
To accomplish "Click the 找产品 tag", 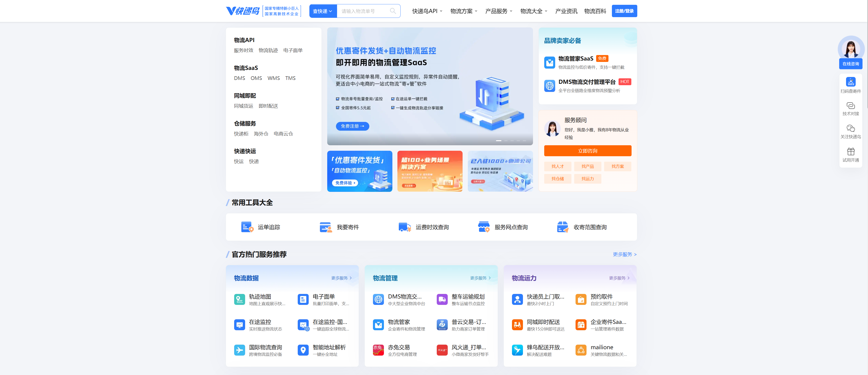I will [588, 166].
